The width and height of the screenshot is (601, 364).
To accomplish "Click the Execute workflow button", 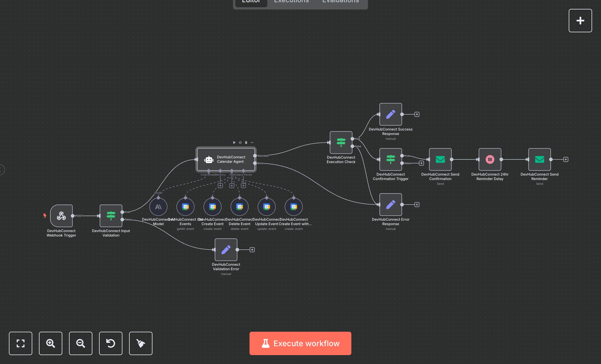I will click(x=300, y=343).
